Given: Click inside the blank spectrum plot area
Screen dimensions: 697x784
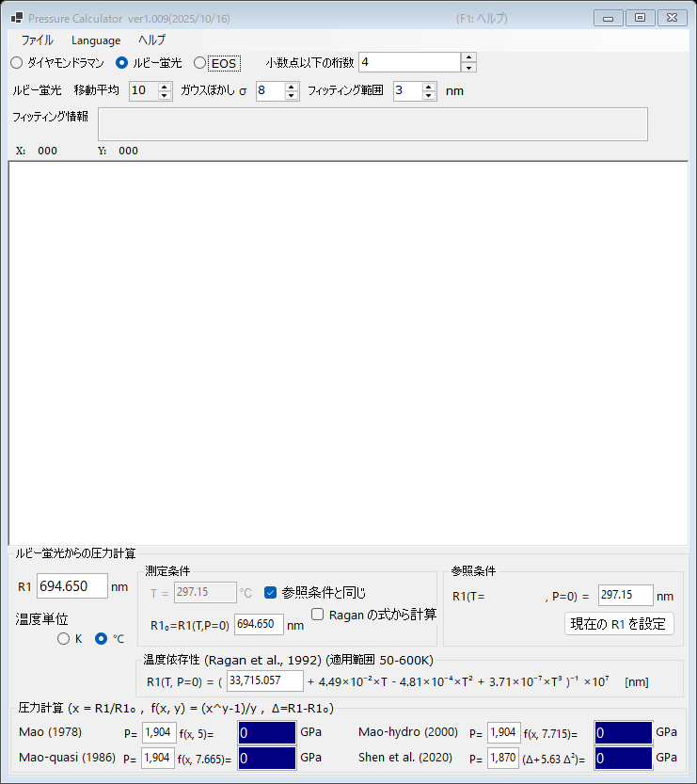Looking at the screenshot, I should coord(348,353).
